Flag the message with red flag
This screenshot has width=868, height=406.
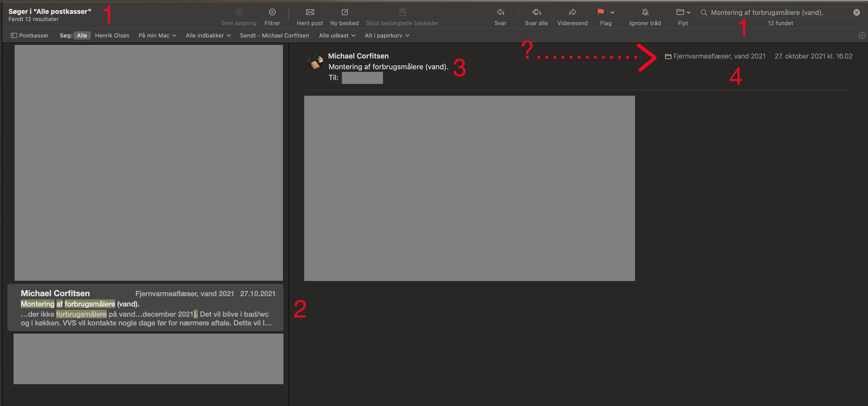600,13
